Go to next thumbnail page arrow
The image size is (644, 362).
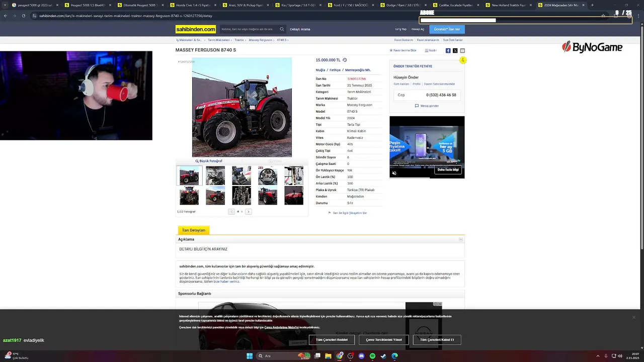[248, 212]
